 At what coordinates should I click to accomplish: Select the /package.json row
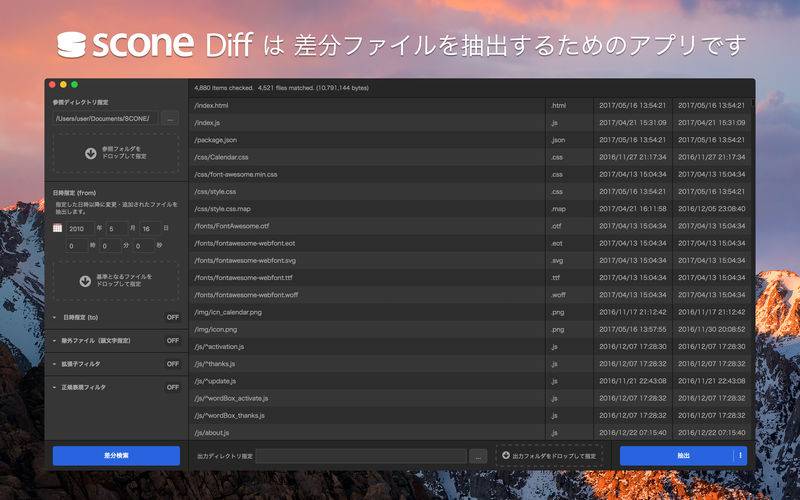[x=471, y=140]
